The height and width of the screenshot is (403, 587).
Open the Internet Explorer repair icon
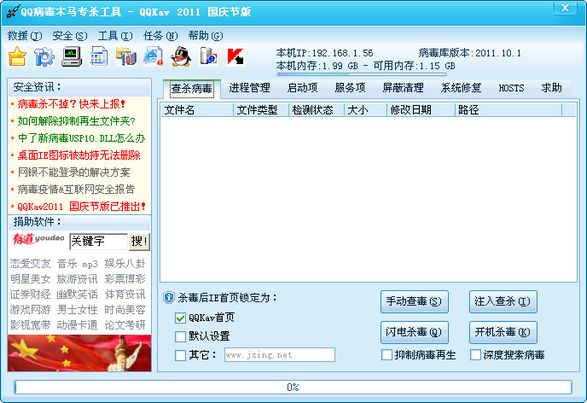153,57
